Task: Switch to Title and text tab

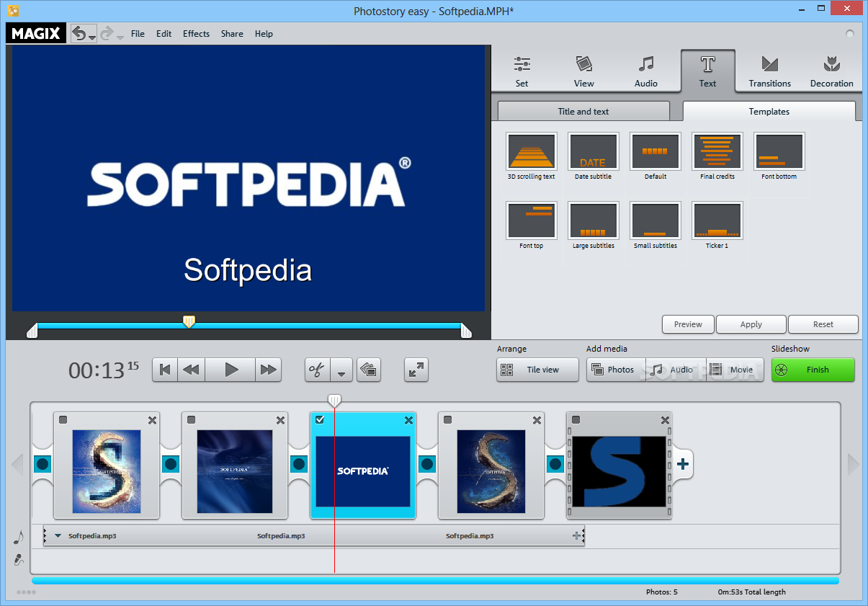Action: point(583,112)
